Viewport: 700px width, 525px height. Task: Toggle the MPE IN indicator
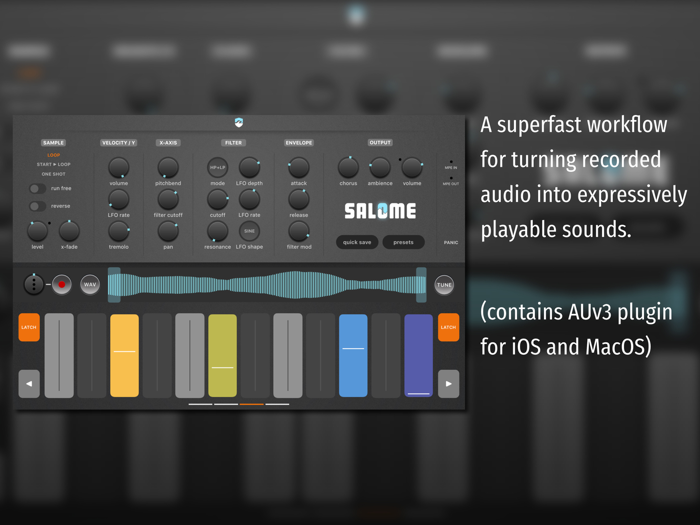451,165
